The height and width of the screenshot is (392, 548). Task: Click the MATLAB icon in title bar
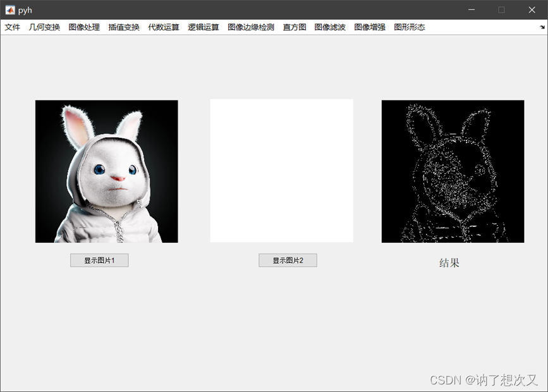coord(10,10)
